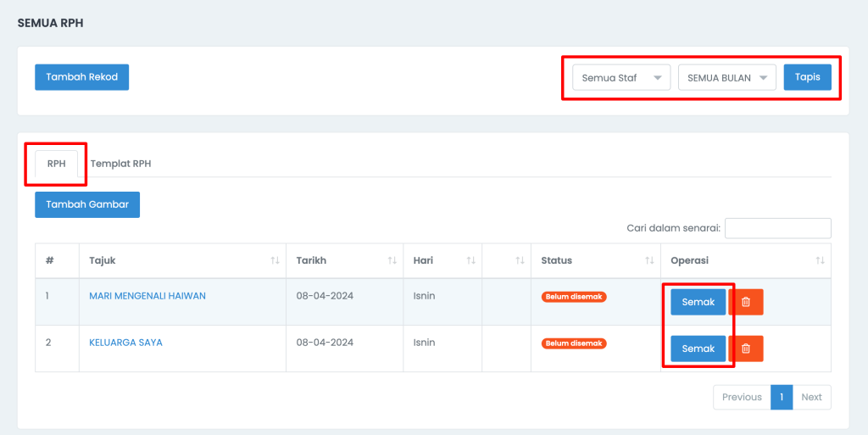
Task: Delete the MARI MENGENALI HAIWAN record
Action: pyautogui.click(x=746, y=302)
